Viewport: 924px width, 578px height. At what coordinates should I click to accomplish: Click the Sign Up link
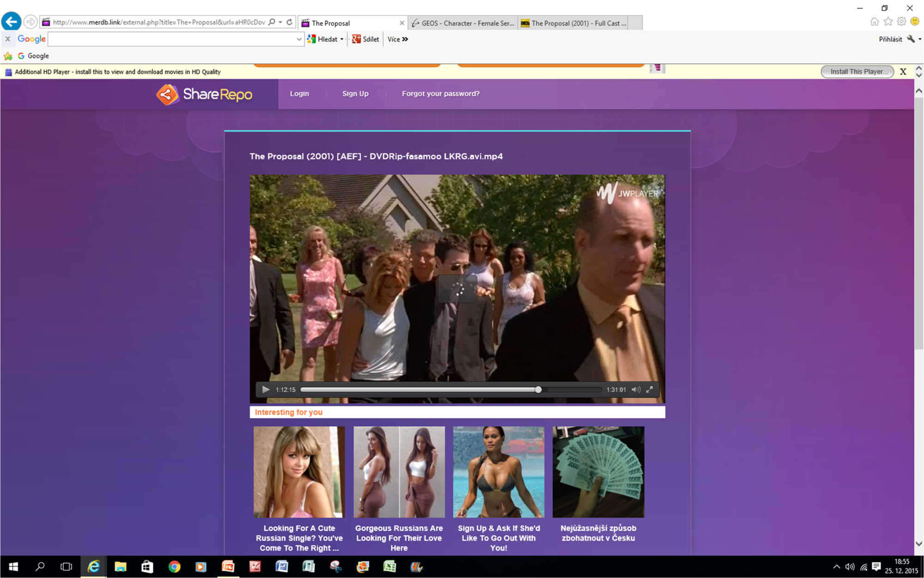(355, 93)
